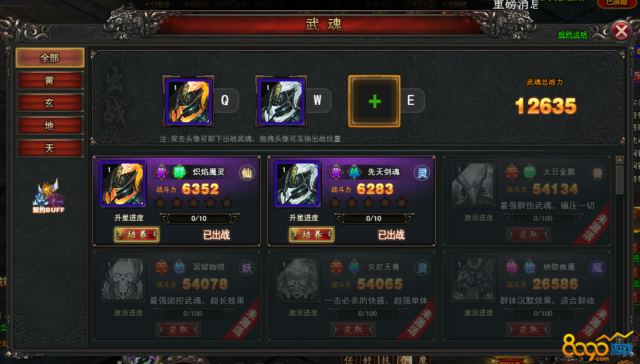This screenshot has width=640, height=364.
Task: Select the 冥狱枷锁 skull portrait
Action: (x=124, y=279)
